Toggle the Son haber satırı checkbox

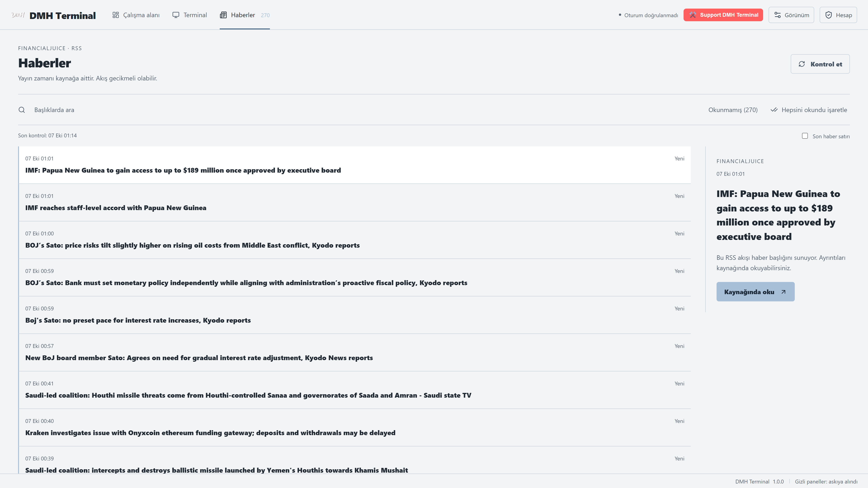point(805,136)
